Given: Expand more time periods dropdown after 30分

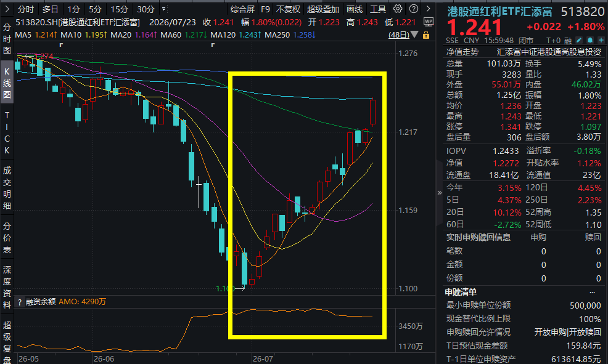Looking at the screenshot, I should coord(164,9).
